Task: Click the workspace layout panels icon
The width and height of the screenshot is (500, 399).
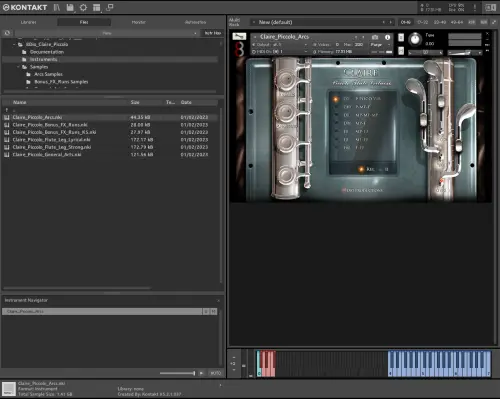Action: tap(96, 7)
